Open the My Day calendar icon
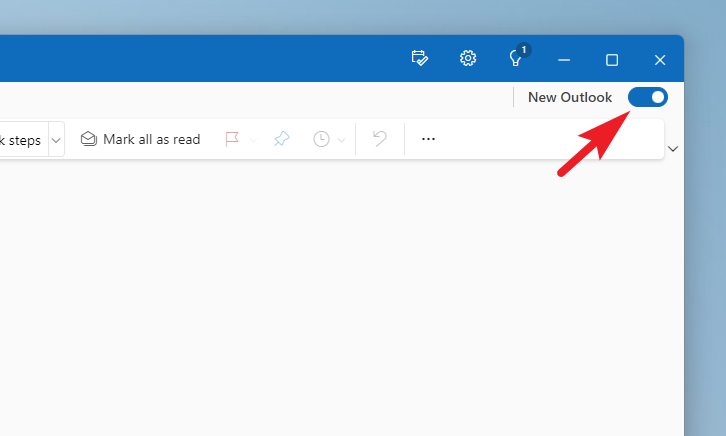Viewport: 726px width, 436px height. (x=419, y=58)
